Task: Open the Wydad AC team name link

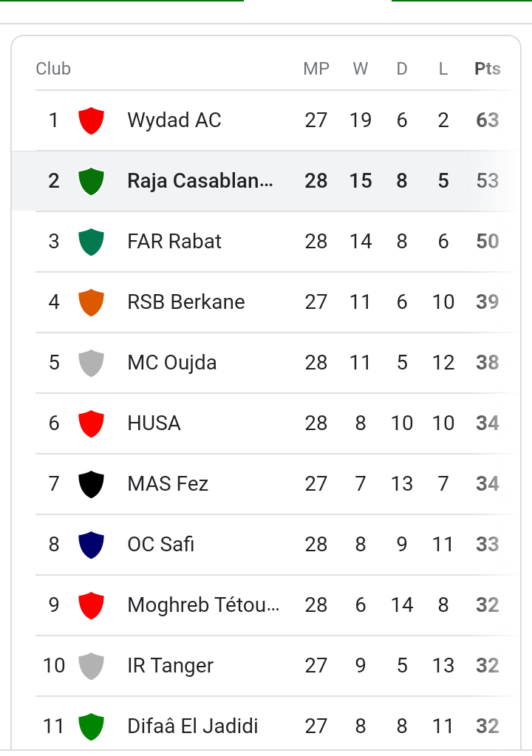Action: click(x=174, y=120)
